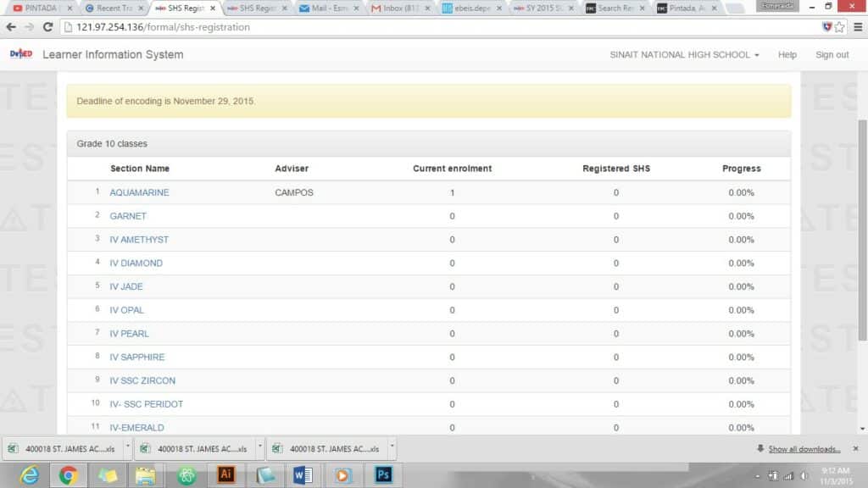The width and height of the screenshot is (868, 488).
Task: Click Learner Information System title
Action: coord(113,54)
